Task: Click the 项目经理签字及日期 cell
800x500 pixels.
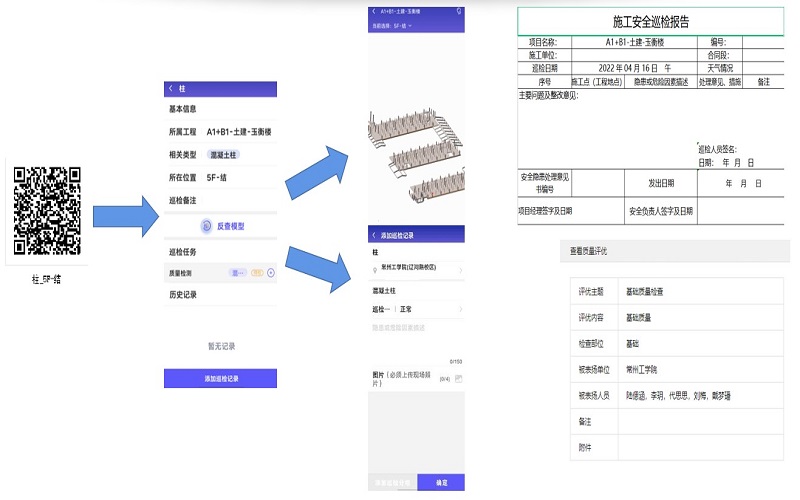Action: coord(571,211)
